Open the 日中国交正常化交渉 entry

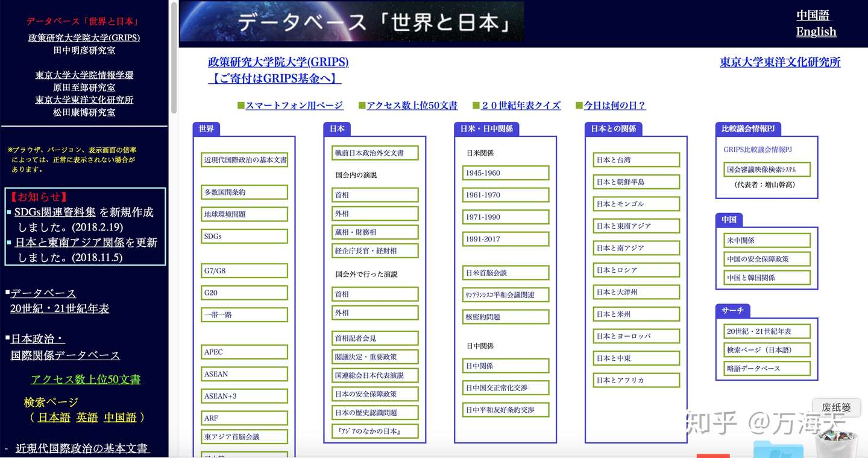[x=506, y=387]
